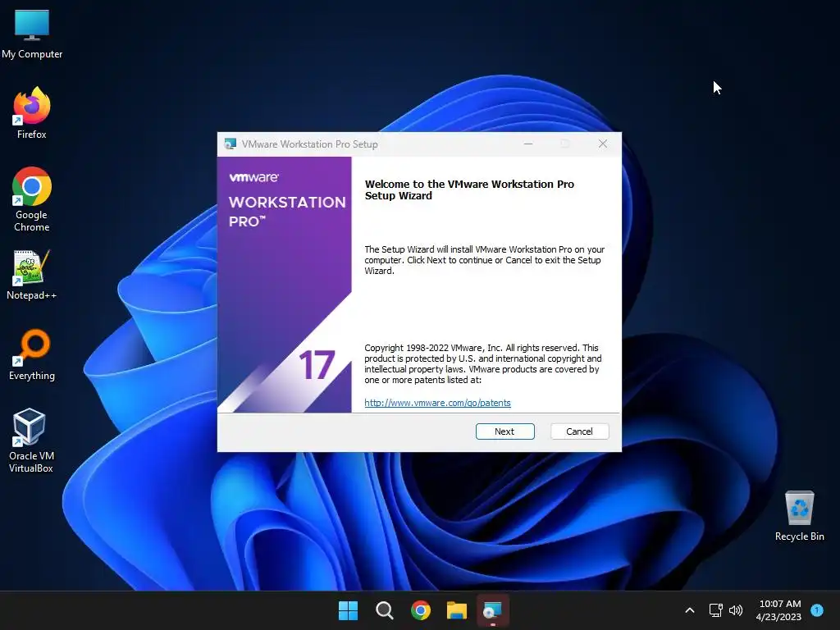Open the volume tray icon
This screenshot has height=630, width=840.
tap(736, 610)
